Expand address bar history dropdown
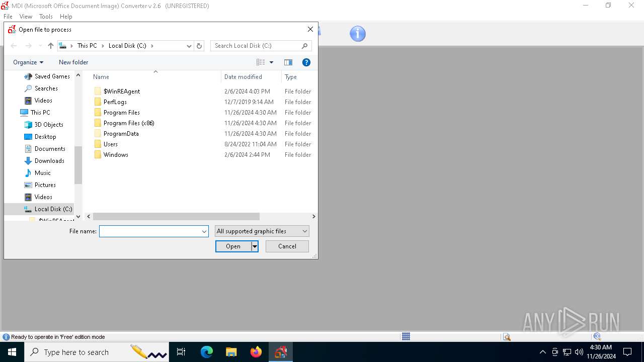Viewport: 644px width, 362px height. click(189, 46)
